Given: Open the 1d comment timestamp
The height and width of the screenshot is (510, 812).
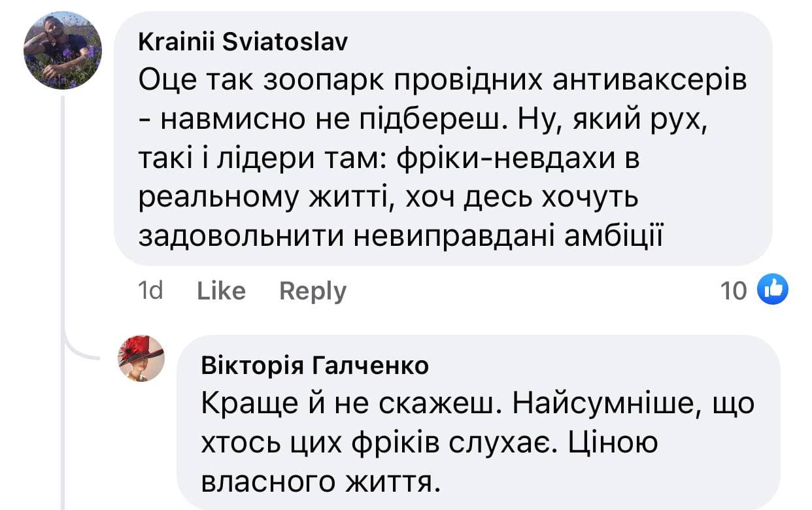Looking at the screenshot, I should point(152,290).
